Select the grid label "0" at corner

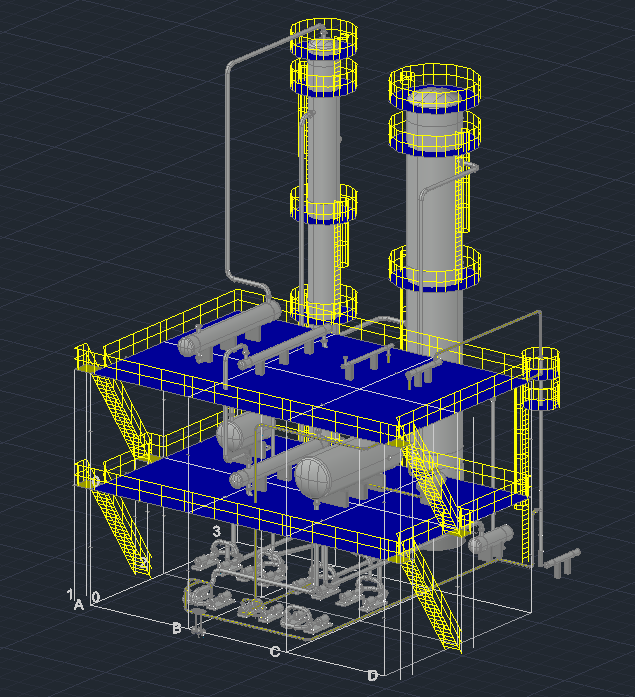click(x=96, y=597)
